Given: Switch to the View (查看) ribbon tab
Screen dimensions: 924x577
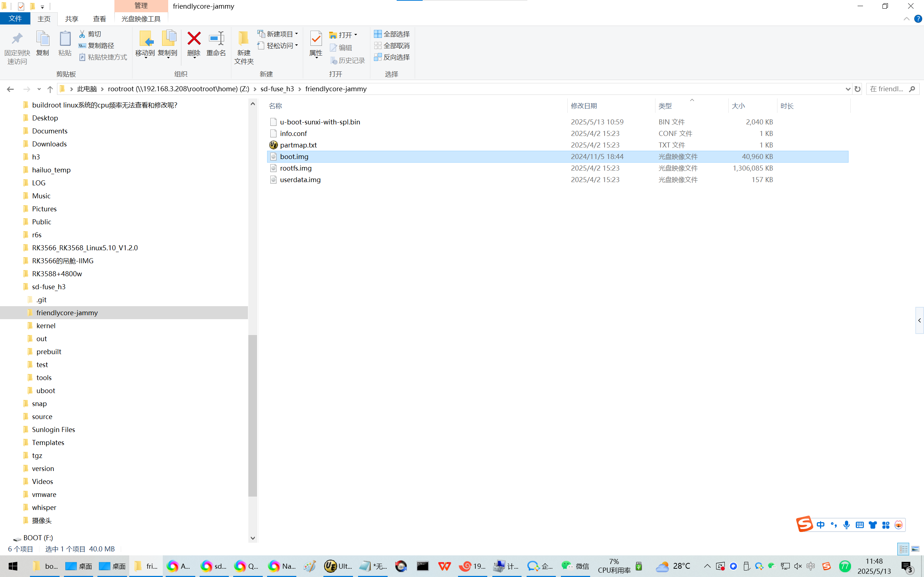Looking at the screenshot, I should 99,19.
